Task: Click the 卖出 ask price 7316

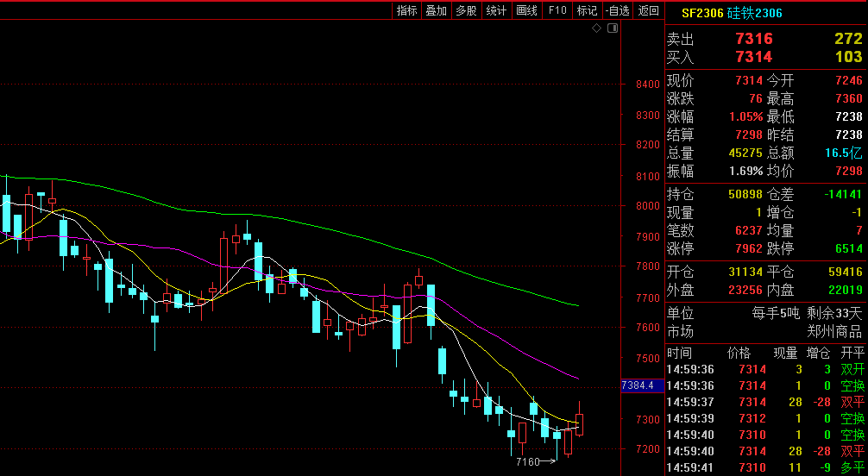Action: [753, 39]
